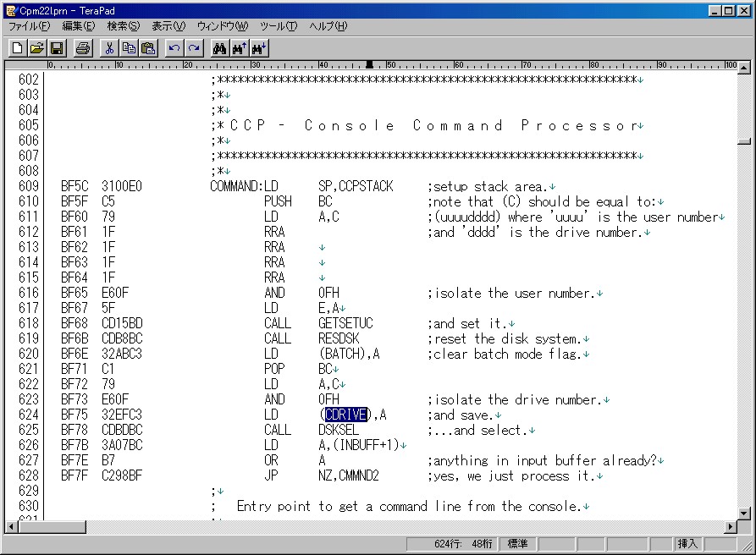
Task: Open the ツール(T) menu
Action: pos(279,26)
